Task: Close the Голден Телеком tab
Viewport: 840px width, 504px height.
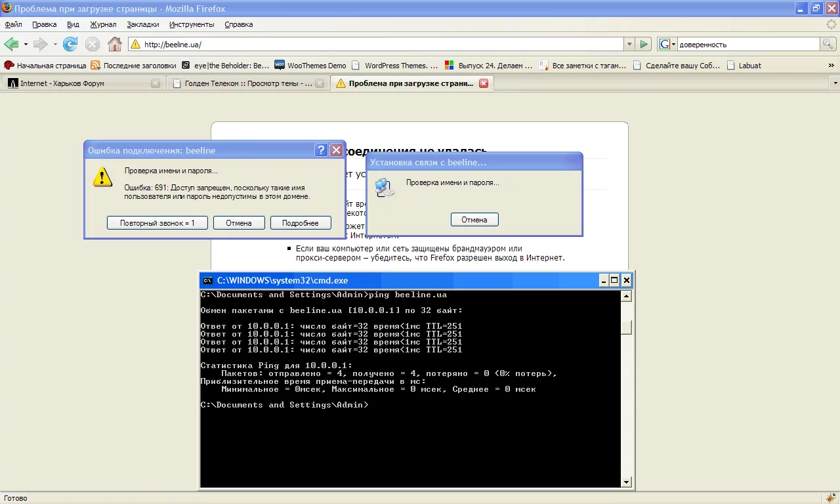Action: coord(320,83)
